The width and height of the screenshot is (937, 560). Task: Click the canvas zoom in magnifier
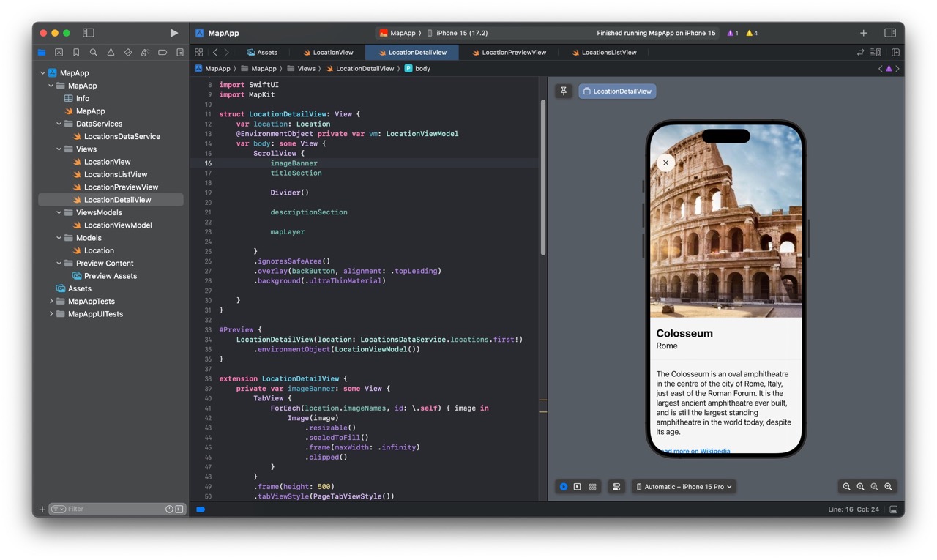(888, 487)
